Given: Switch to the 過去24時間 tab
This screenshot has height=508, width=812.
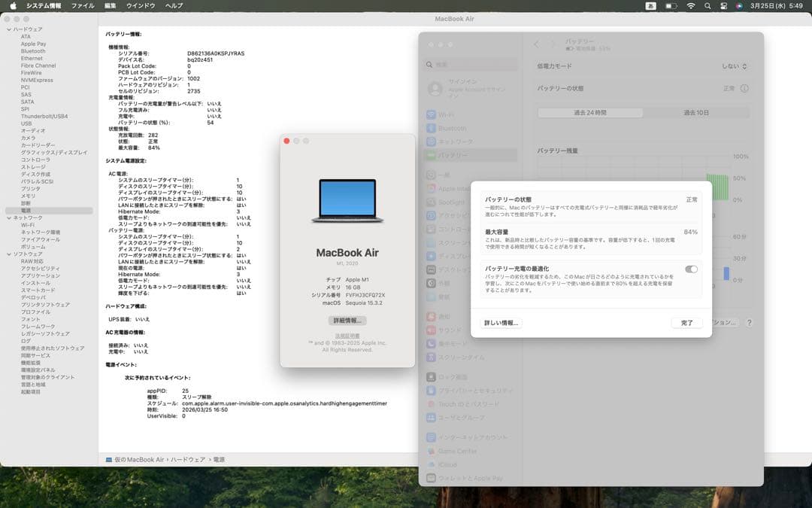Looking at the screenshot, I should click(x=590, y=112).
